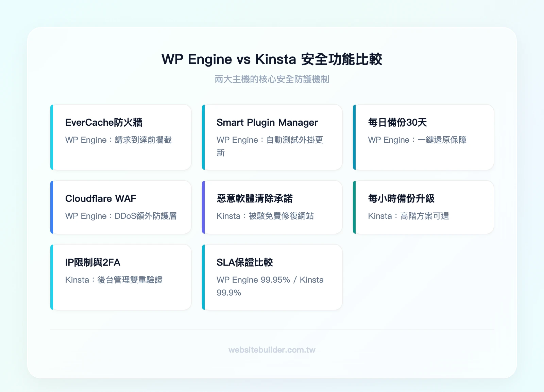Click the subtitle '兩大主機的核心安全防護機制'

(x=272, y=79)
